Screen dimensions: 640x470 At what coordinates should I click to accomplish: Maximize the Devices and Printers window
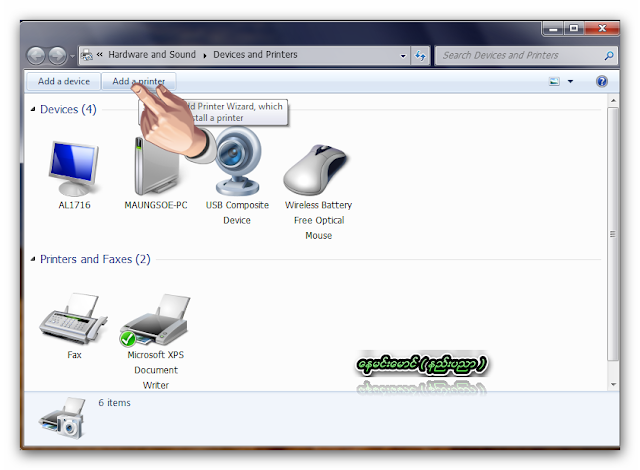pyautogui.click(x=574, y=28)
